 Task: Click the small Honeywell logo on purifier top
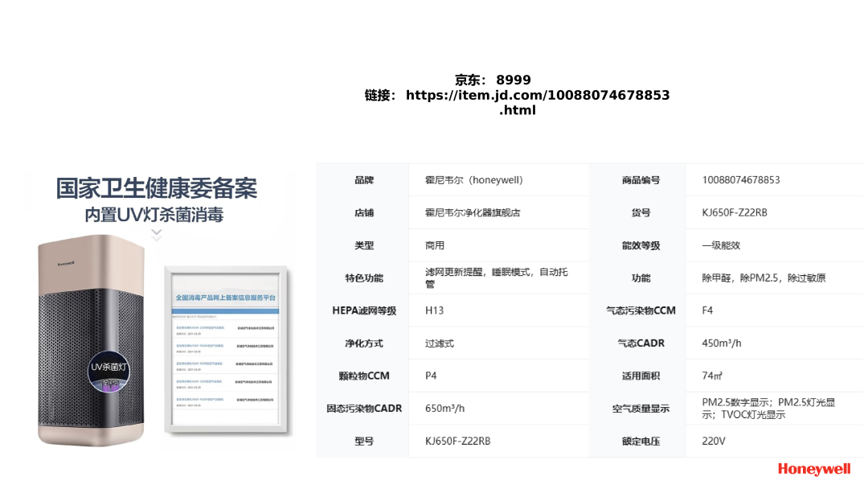66,261
